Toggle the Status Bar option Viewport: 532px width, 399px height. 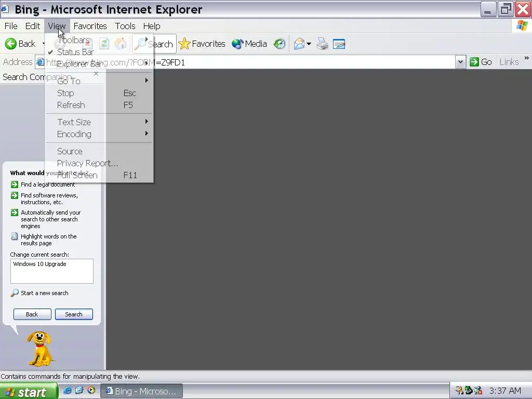pos(99,52)
